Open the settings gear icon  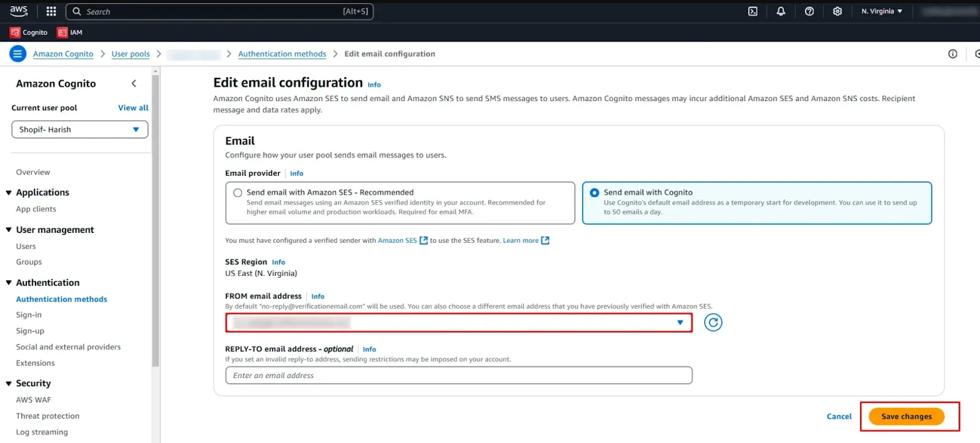tap(837, 11)
